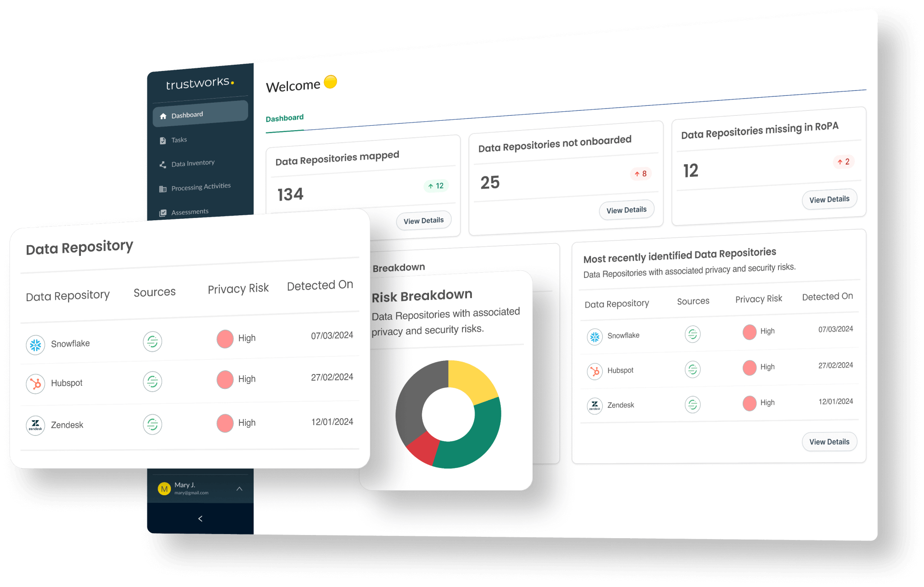Click date 12/01/2024 in the right table
This screenshot has height=587, width=924.
coord(836,402)
